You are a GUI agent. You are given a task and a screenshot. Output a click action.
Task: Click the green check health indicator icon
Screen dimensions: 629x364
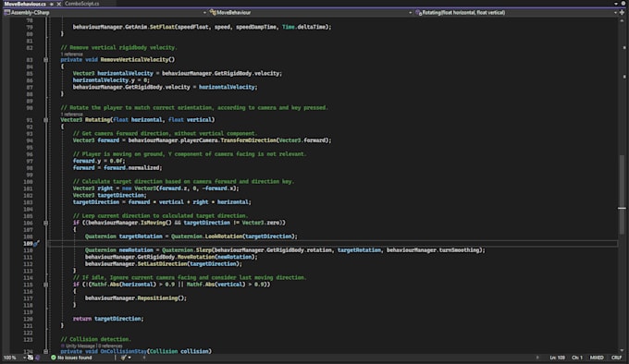tap(54, 358)
